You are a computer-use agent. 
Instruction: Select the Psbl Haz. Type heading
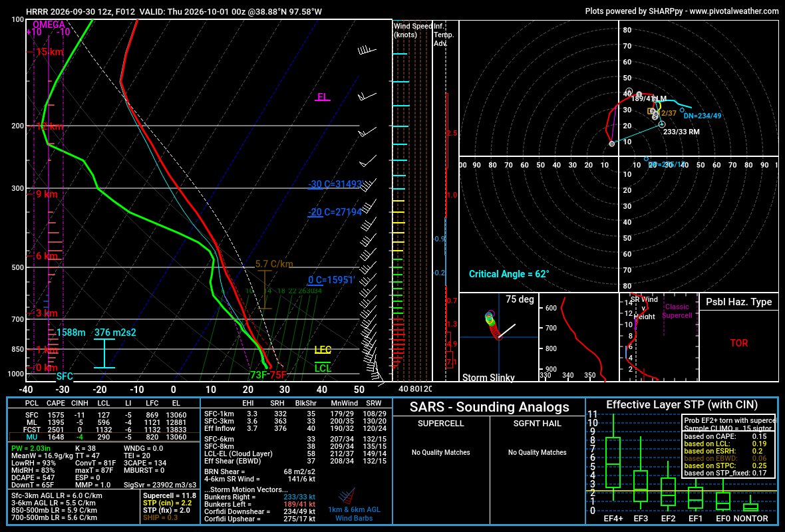[738, 302]
